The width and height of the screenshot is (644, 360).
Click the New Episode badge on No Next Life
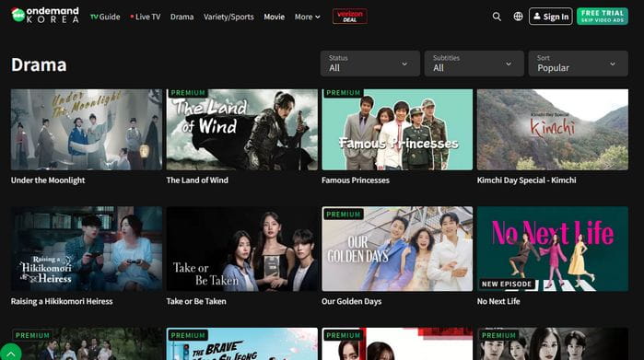[x=507, y=285]
